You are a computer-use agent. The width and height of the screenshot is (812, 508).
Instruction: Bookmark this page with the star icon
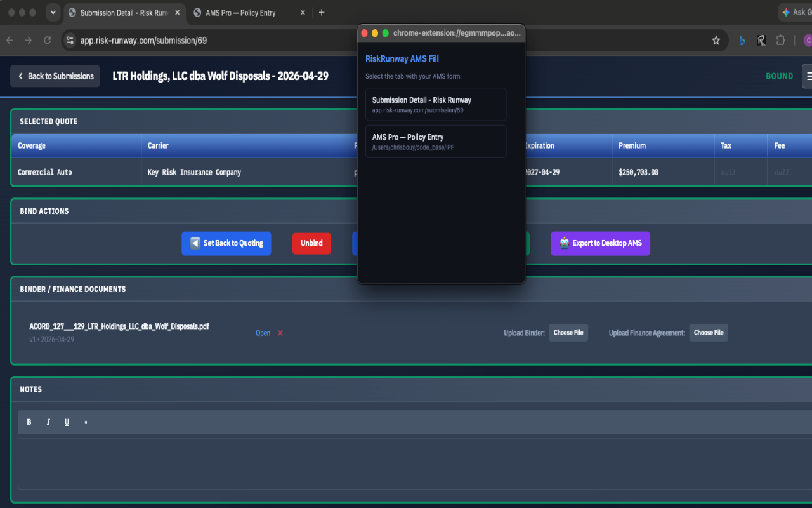(x=716, y=40)
